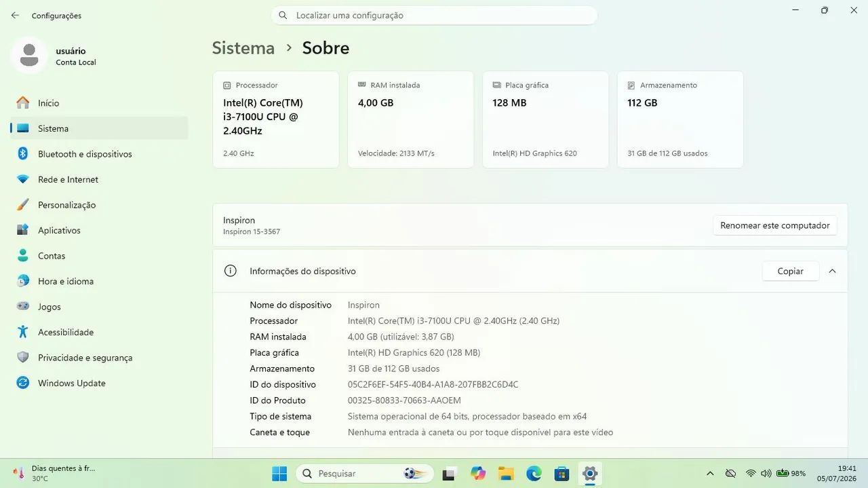The image size is (868, 488).
Task: Open File Explorer from the taskbar
Action: pyautogui.click(x=506, y=473)
